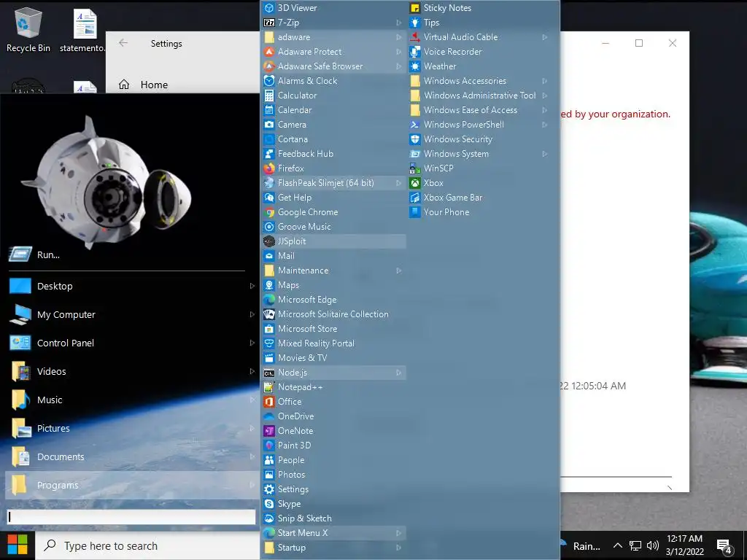Open Movies & TV entry
Viewport: 747px width, 560px height.
333,357
